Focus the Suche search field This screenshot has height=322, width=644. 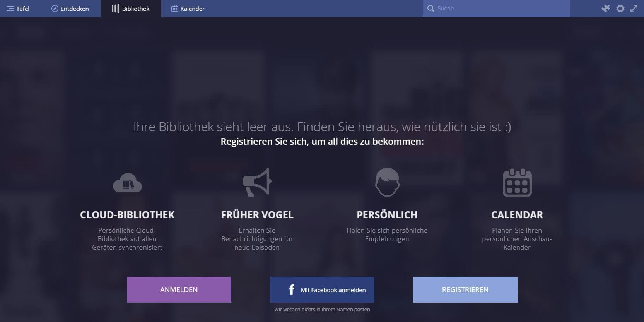[x=496, y=8]
